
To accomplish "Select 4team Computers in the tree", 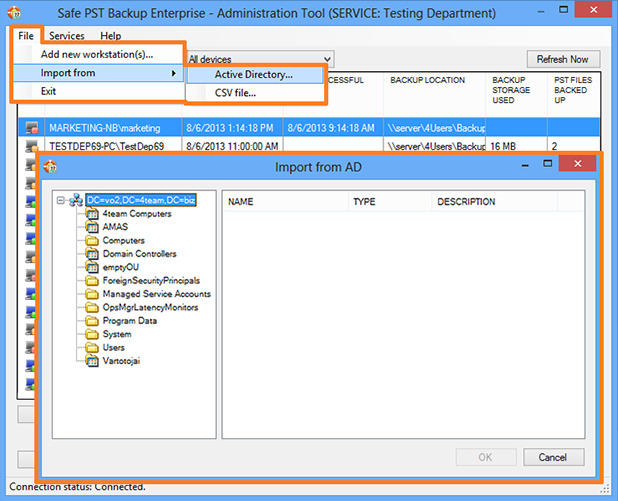I will pyautogui.click(x=137, y=214).
